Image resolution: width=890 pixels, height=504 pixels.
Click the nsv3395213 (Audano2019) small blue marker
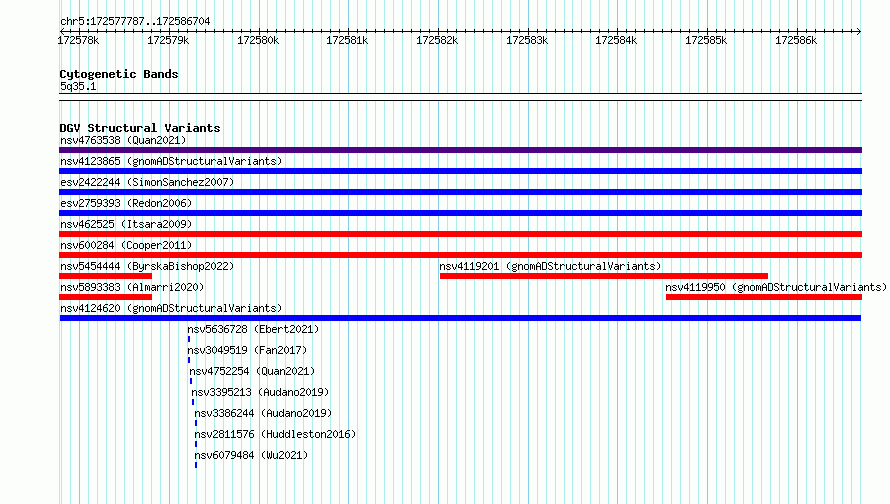click(x=193, y=402)
